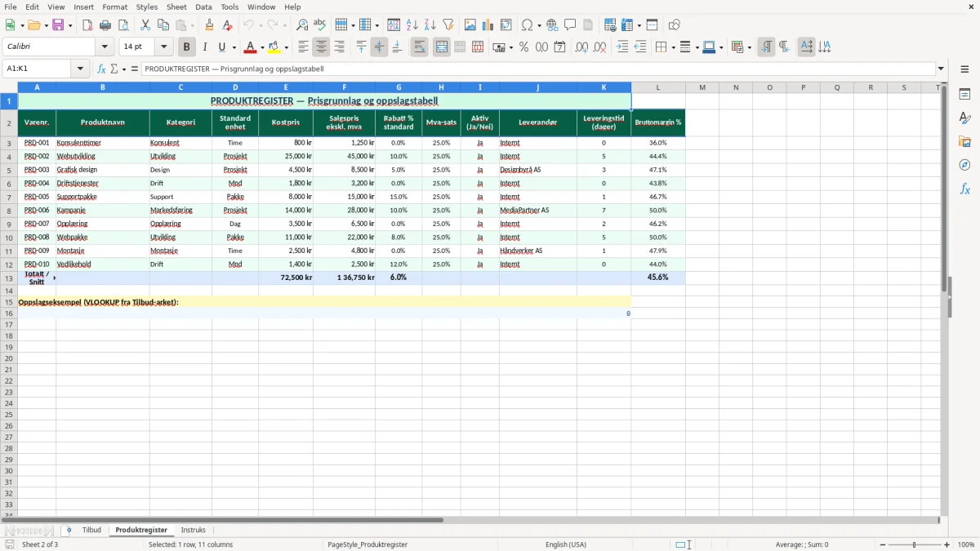Toggle Center Vertically alignment
This screenshot has height=551, width=980.
379,47
